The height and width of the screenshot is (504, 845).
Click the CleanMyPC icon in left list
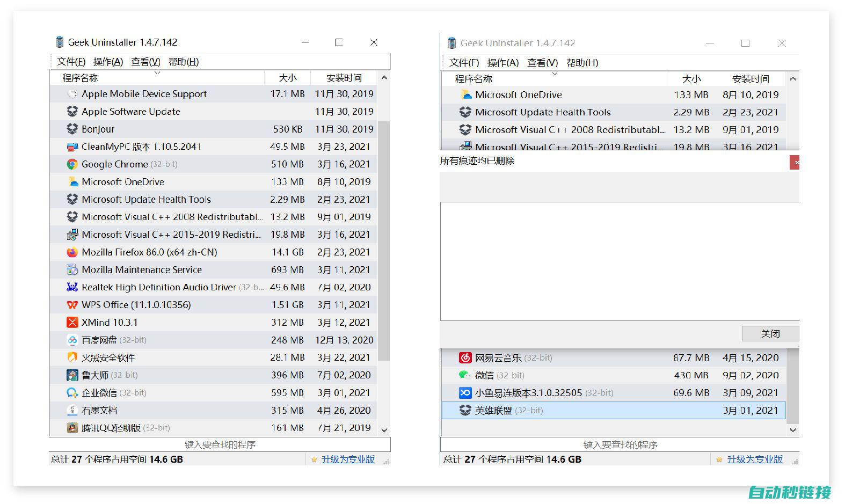(72, 147)
